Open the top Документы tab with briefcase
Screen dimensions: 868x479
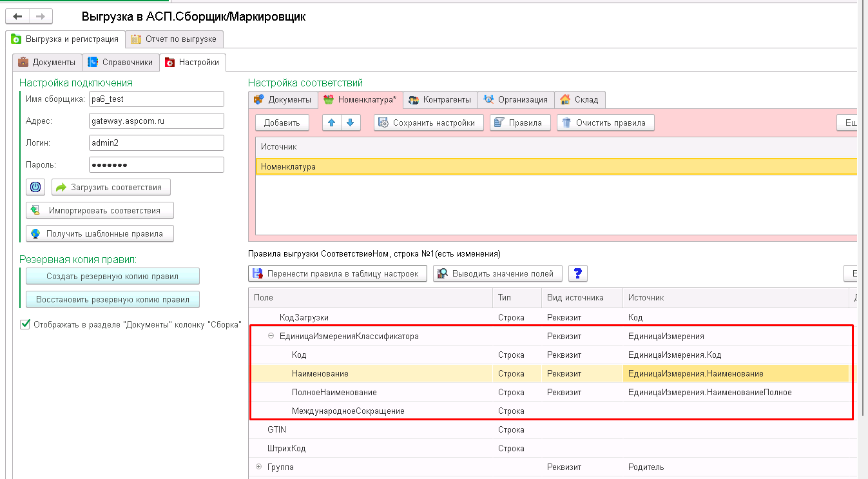pyautogui.click(x=47, y=63)
